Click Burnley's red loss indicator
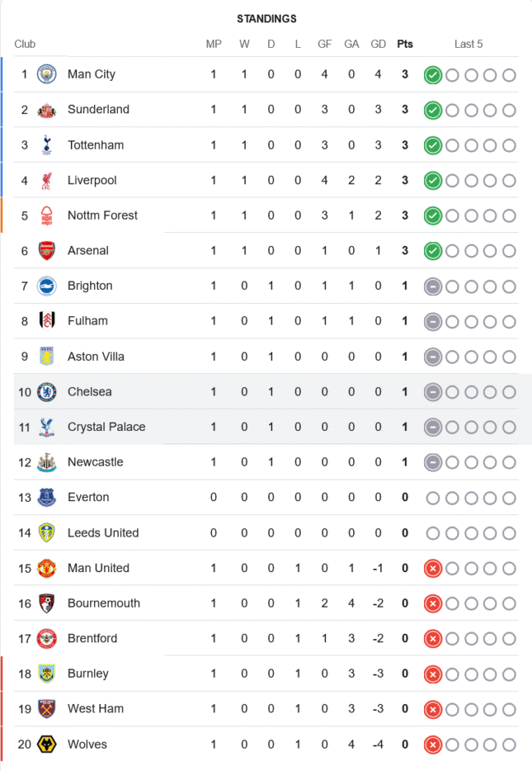 coord(433,674)
